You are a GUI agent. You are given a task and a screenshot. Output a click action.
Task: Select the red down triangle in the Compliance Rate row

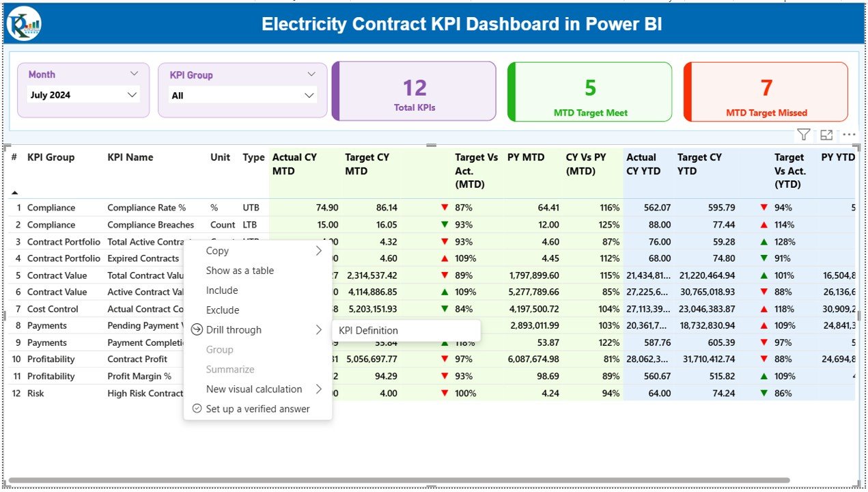coord(445,207)
